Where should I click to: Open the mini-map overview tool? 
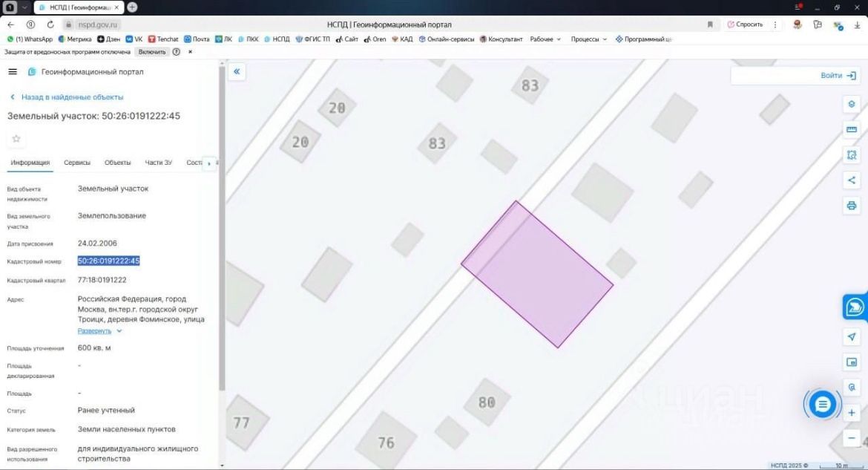(x=852, y=362)
